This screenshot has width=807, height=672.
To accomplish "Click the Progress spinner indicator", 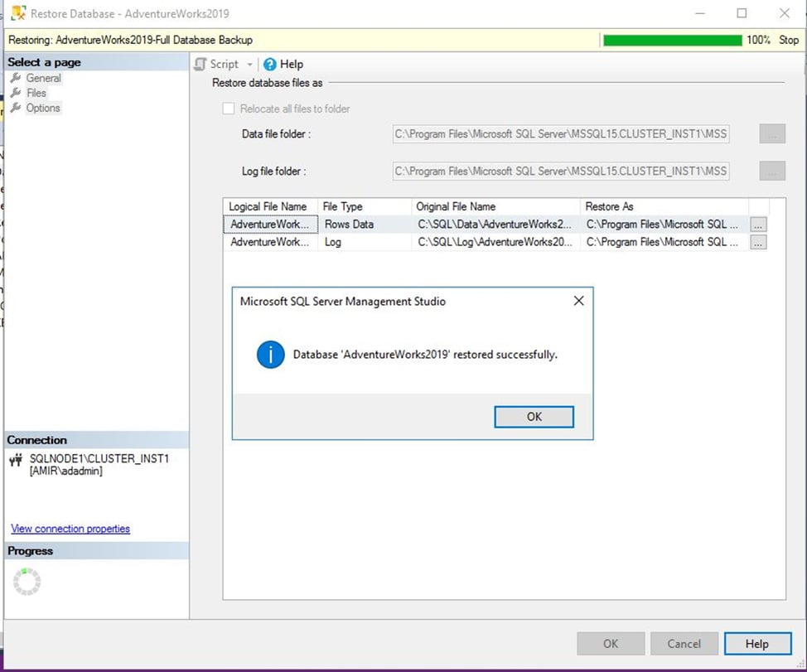I will [27, 581].
